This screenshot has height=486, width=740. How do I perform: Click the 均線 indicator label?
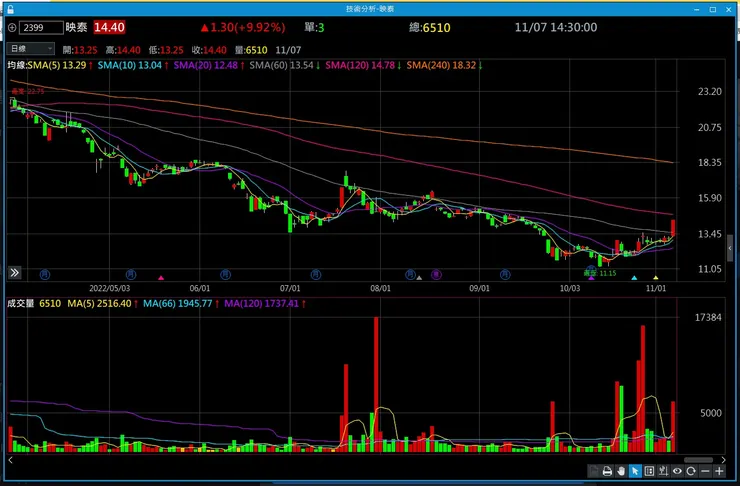[16, 65]
